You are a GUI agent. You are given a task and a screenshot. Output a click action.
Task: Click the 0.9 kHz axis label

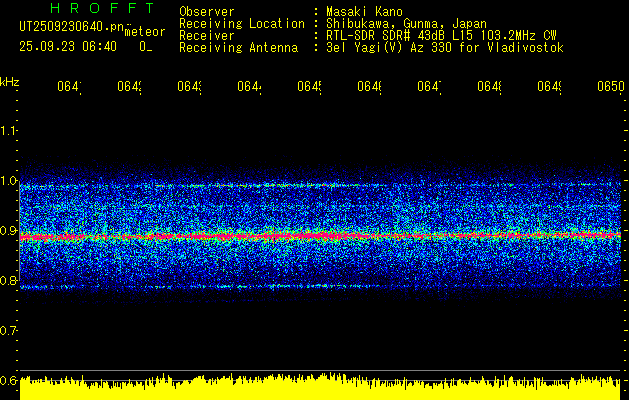pyautogui.click(x=8, y=231)
